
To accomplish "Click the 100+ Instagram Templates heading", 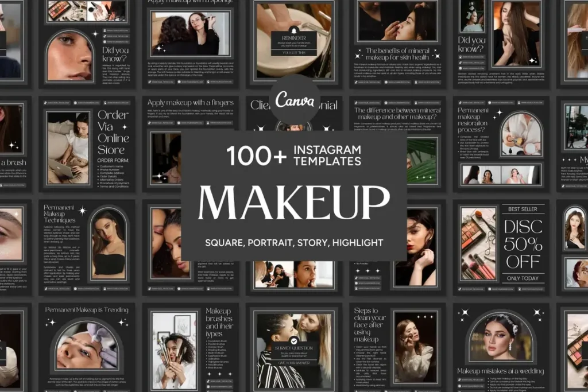I will pyautogui.click(x=293, y=156).
